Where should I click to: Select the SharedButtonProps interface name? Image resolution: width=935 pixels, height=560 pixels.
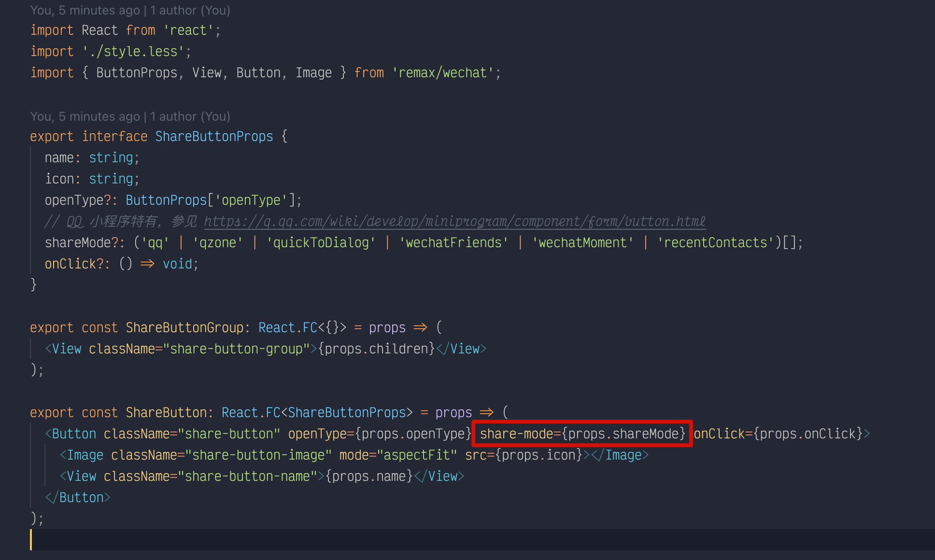(x=214, y=136)
